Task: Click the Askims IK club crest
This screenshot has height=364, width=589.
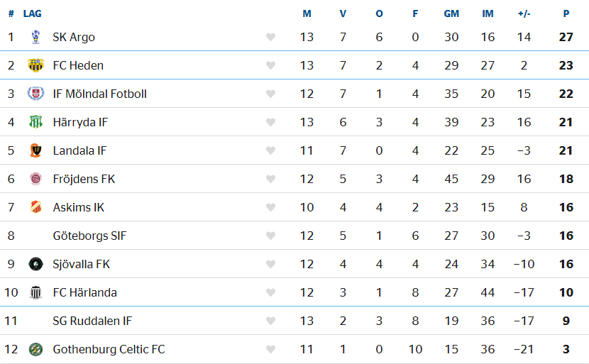Action: point(35,207)
